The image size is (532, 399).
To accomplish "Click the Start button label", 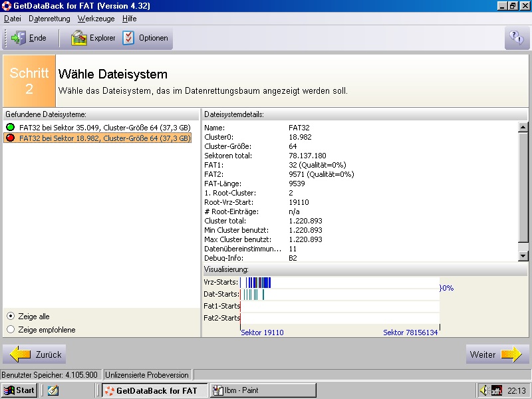I will (x=25, y=390).
